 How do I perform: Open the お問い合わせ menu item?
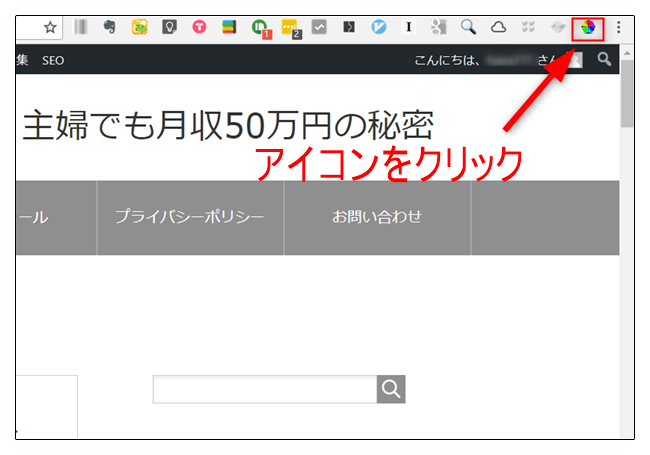[377, 216]
